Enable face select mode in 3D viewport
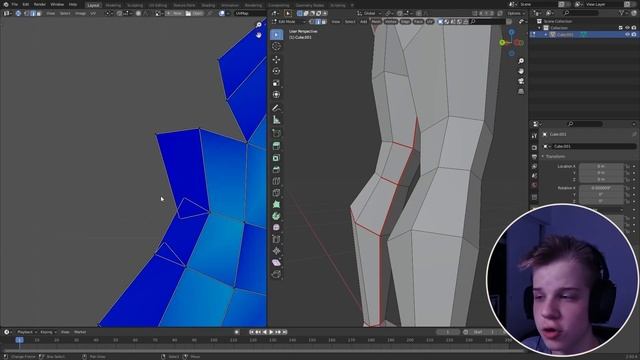This screenshot has height=360, width=640. 324,22
